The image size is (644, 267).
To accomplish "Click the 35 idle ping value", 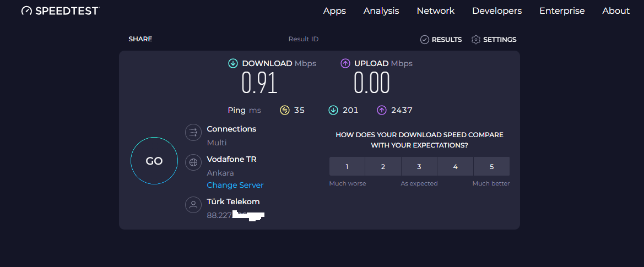I will click(299, 110).
